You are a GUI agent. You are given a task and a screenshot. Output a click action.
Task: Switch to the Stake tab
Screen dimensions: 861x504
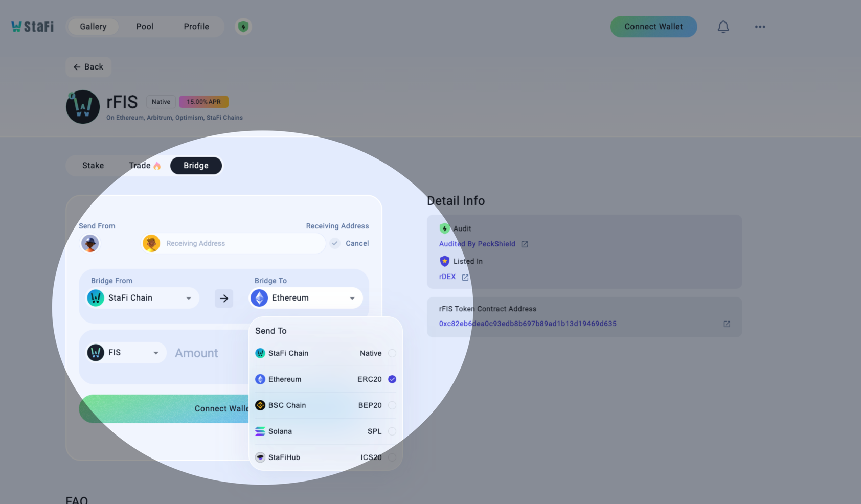(x=93, y=166)
